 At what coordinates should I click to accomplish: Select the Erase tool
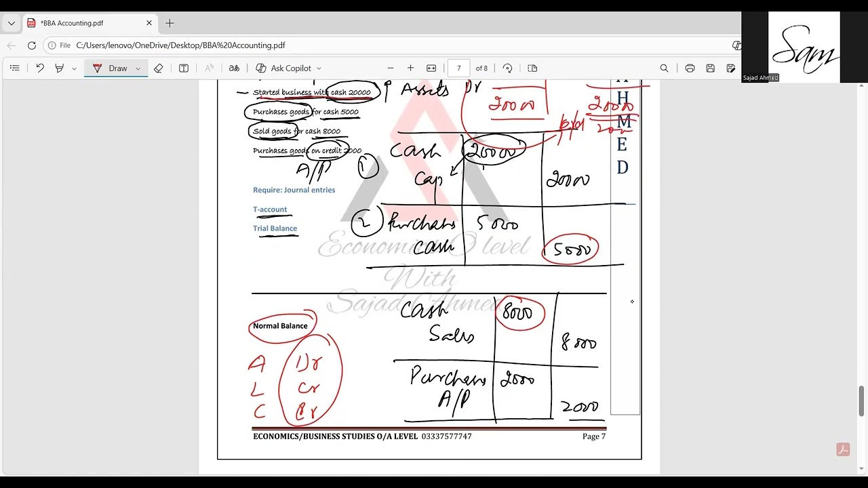pyautogui.click(x=158, y=68)
